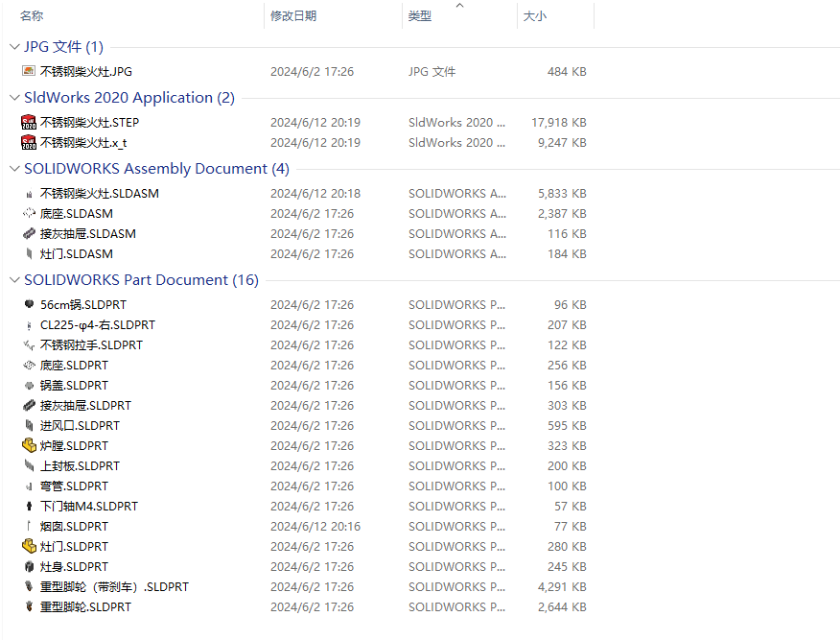The image size is (840, 640).
Task: Click the 56cm锅.SLDPRT part icon
Action: click(29, 304)
